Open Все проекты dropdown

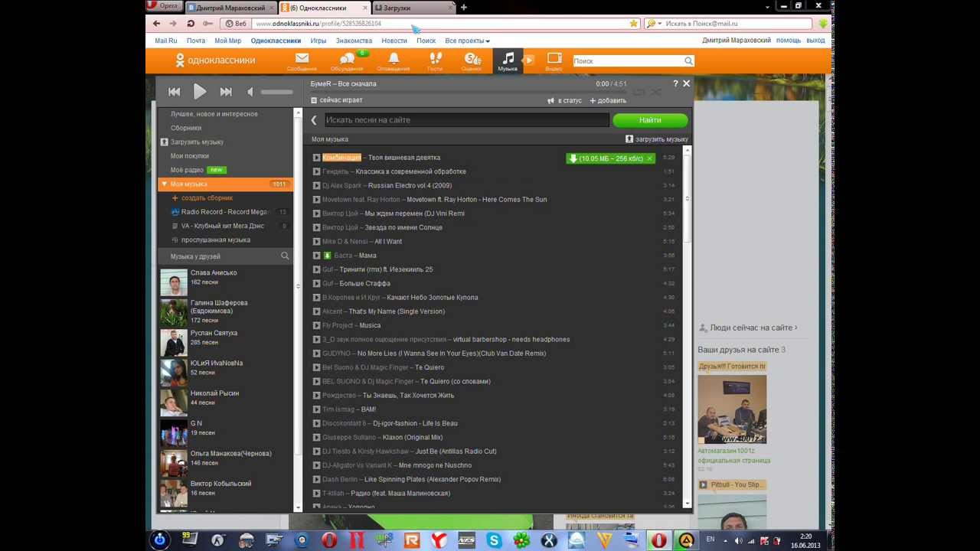pyautogui.click(x=467, y=41)
